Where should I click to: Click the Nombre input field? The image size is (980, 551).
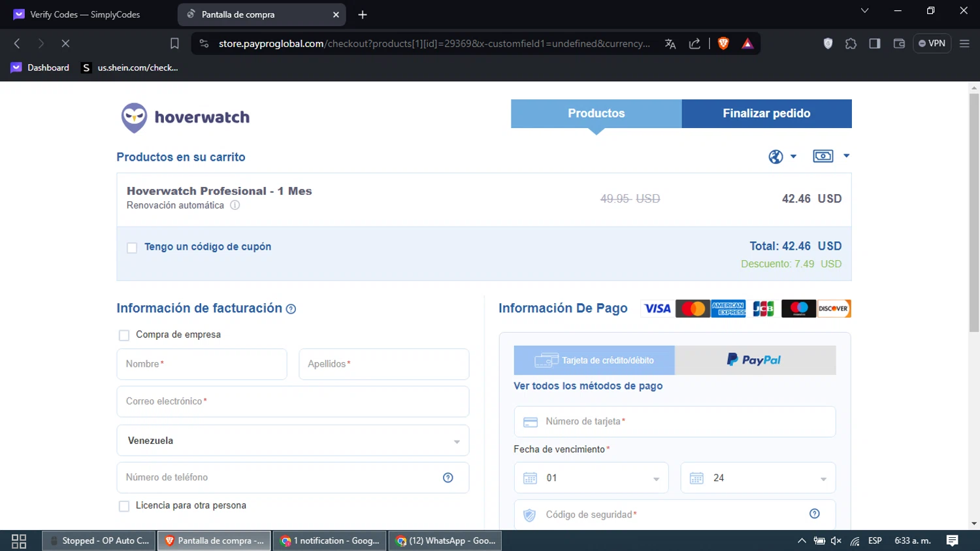tap(202, 364)
